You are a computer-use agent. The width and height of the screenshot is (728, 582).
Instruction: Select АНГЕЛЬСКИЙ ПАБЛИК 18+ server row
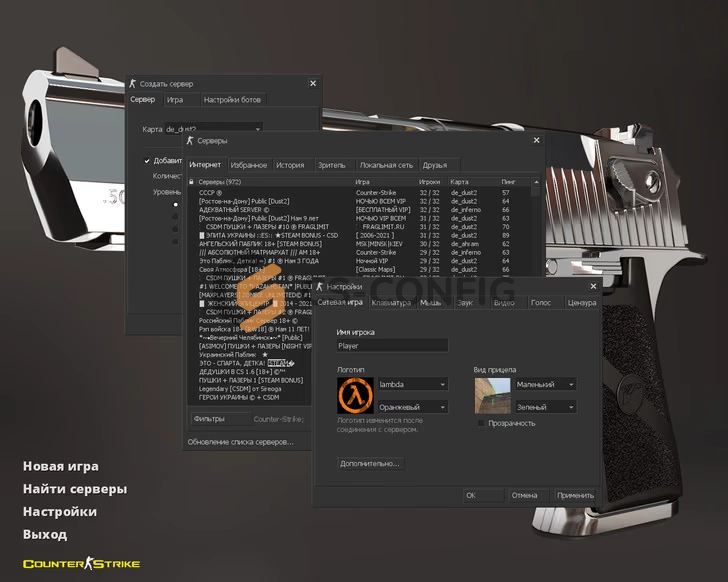pos(360,244)
